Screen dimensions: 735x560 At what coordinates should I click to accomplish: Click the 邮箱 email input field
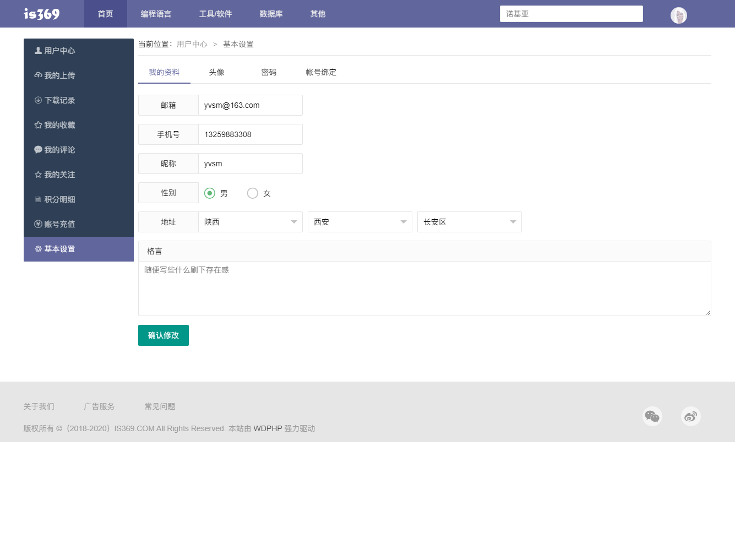pos(251,105)
